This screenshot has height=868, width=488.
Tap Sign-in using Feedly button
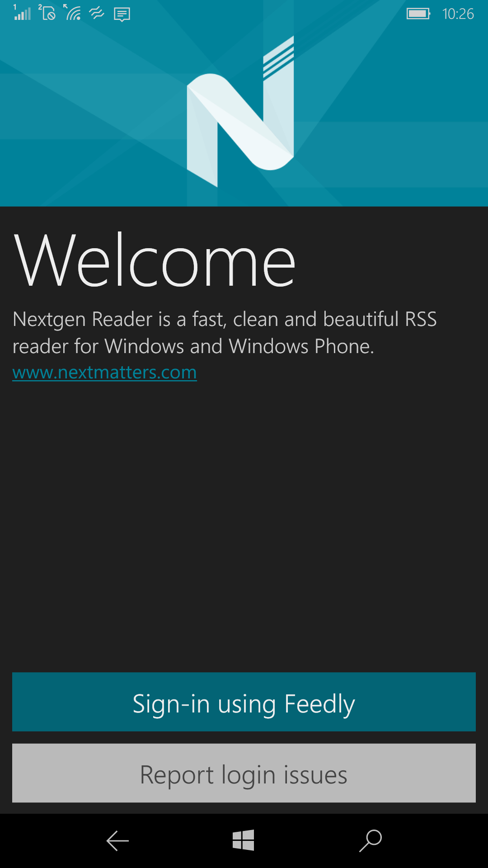244,702
